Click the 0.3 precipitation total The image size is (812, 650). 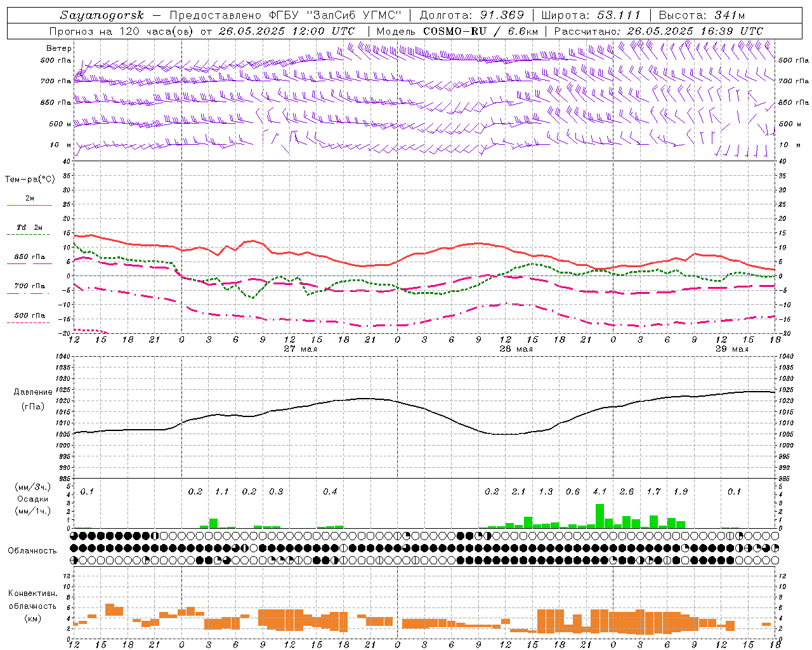click(x=276, y=492)
